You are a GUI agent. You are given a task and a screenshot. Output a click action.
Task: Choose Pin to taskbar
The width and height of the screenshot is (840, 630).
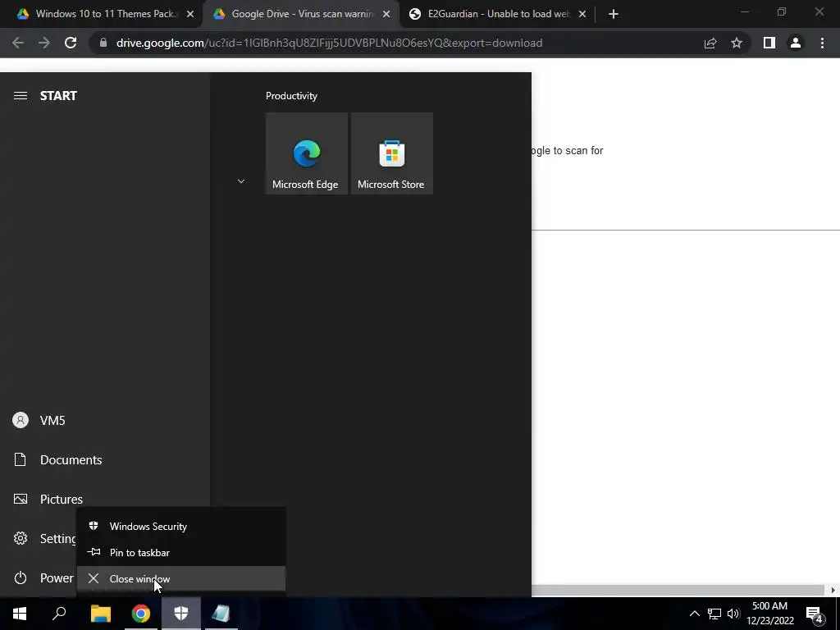point(181,552)
